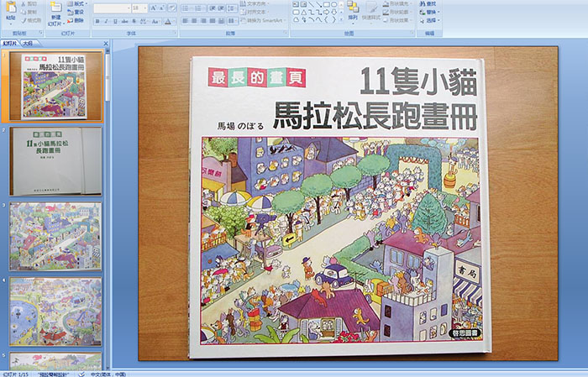Image resolution: width=588 pixels, height=377 pixels.
Task: Click the Bullets list icon
Action: [187, 8]
